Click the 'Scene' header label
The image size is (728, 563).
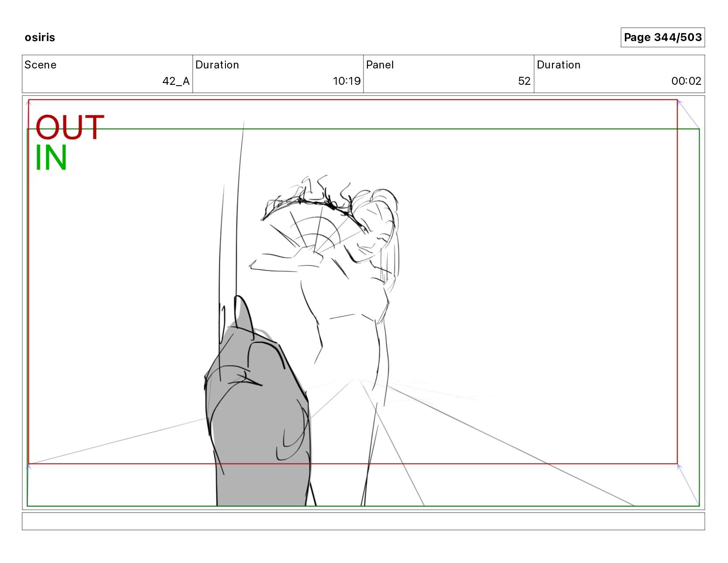41,65
